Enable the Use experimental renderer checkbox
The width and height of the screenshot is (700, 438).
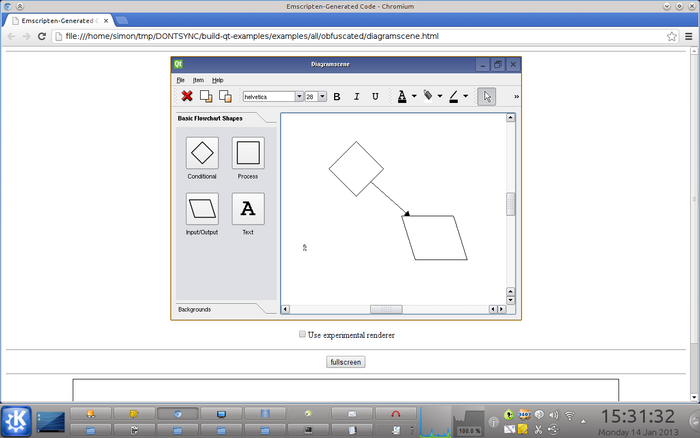tap(303, 335)
